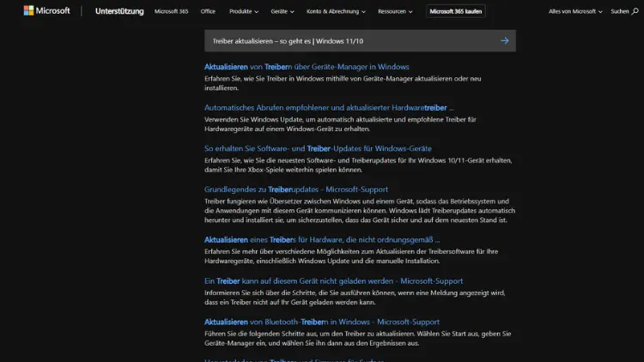This screenshot has height=362, width=644.
Task: Click description starting Treiber fungieren wie Übersetzer
Action: (360, 210)
